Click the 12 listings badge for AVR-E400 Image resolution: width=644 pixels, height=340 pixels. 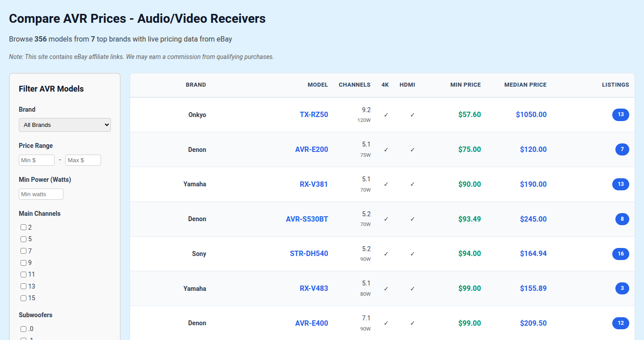tap(621, 323)
